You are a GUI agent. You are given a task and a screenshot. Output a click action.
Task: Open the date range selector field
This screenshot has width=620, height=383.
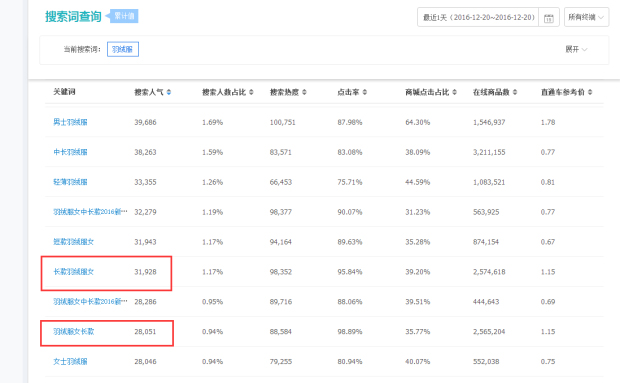pyautogui.click(x=478, y=17)
